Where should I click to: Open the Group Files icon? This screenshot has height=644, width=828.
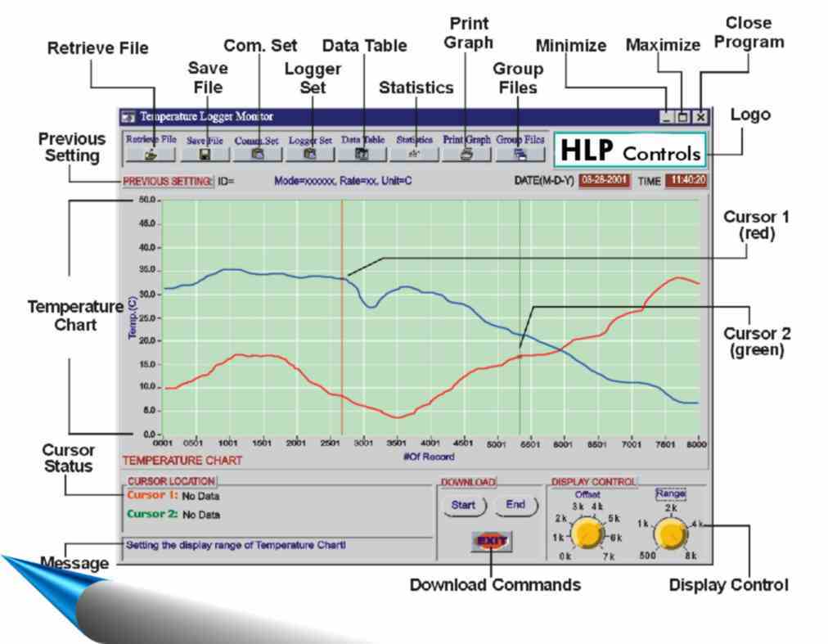(x=519, y=153)
